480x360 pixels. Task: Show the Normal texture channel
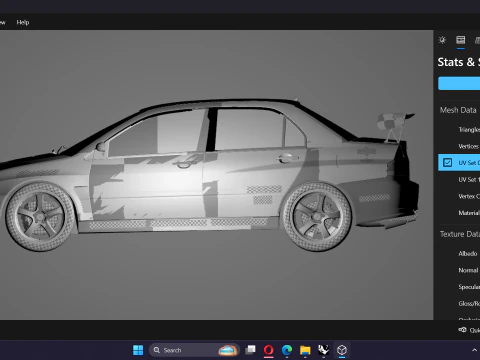pyautogui.click(x=468, y=270)
